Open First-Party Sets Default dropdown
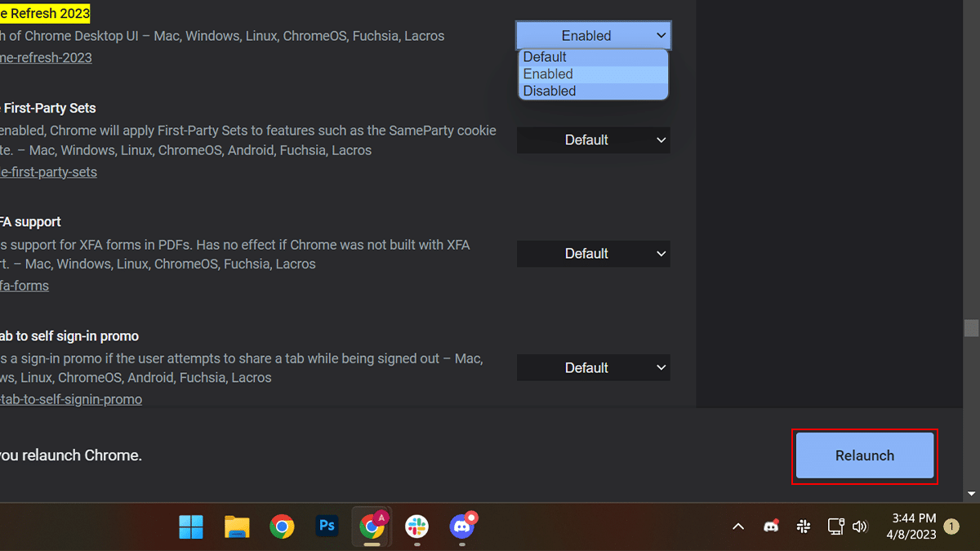Viewport: 980px width, 551px height. tap(593, 140)
